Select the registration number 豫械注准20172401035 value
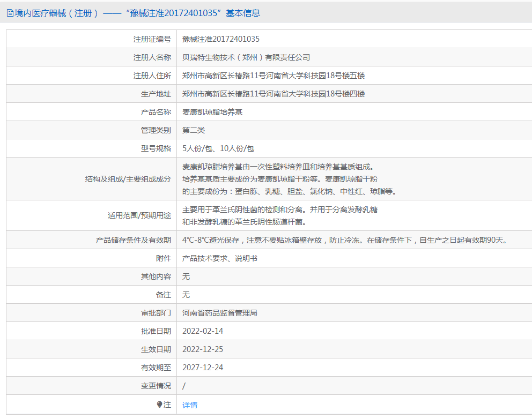Screen dimensions: 532x419 click(221, 39)
